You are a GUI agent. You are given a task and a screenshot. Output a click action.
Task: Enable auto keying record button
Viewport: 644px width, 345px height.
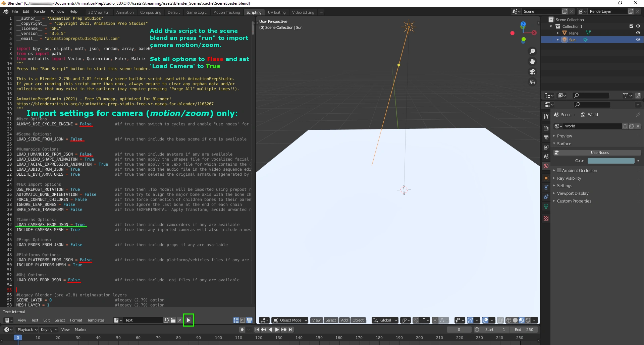[x=242, y=330]
